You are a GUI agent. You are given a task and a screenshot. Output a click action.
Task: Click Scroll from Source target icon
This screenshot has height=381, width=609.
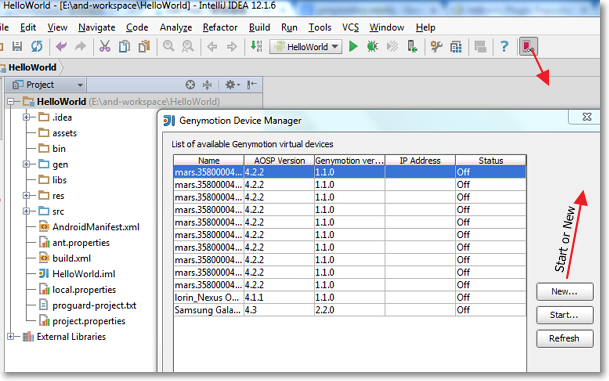point(190,85)
